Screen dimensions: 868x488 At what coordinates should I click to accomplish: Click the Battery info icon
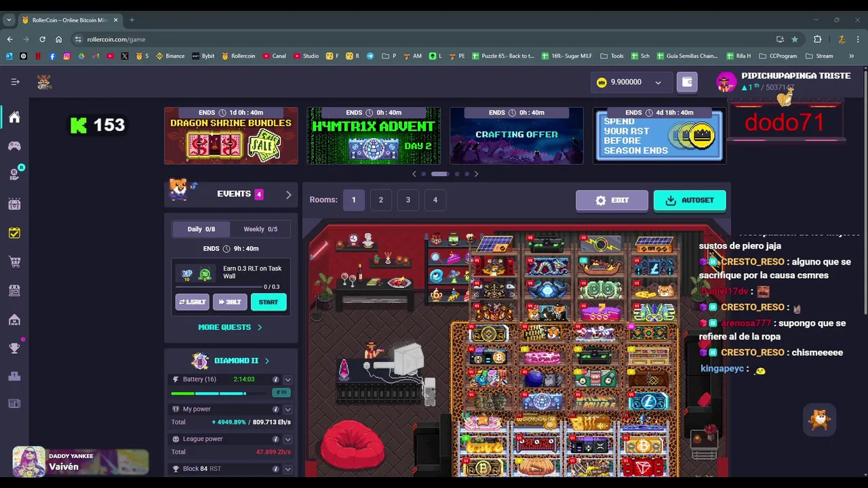click(275, 380)
